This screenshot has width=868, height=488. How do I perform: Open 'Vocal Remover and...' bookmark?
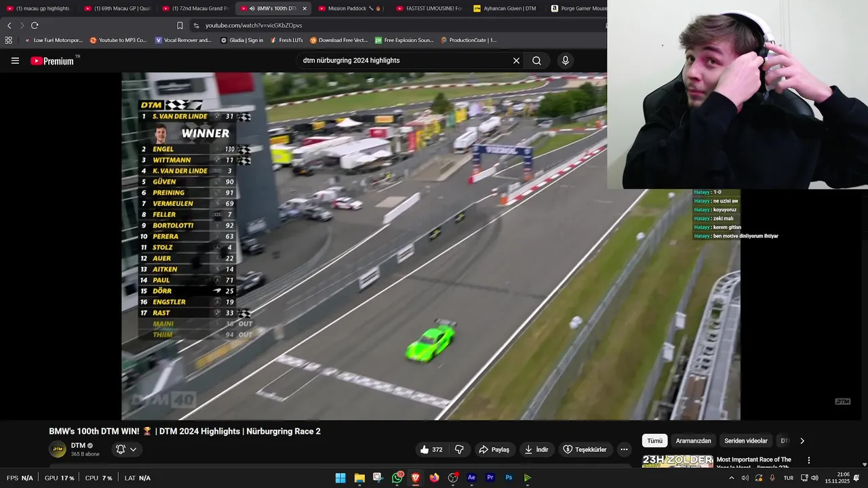[x=183, y=40]
